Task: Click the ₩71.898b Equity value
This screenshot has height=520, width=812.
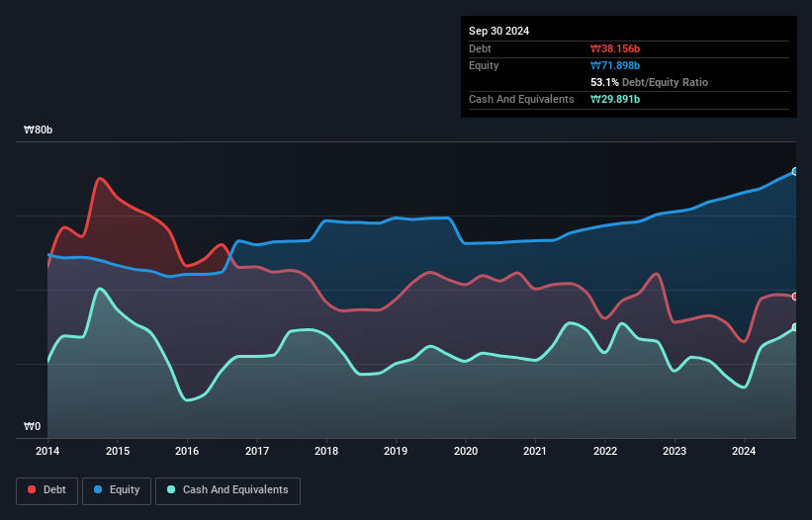Action: tap(615, 65)
